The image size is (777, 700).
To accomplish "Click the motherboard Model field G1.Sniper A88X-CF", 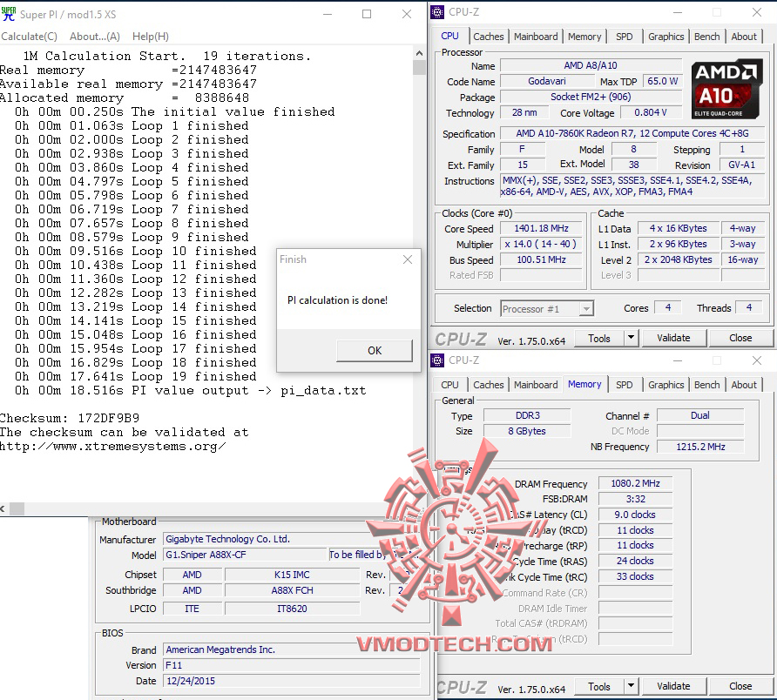I will 245,555.
